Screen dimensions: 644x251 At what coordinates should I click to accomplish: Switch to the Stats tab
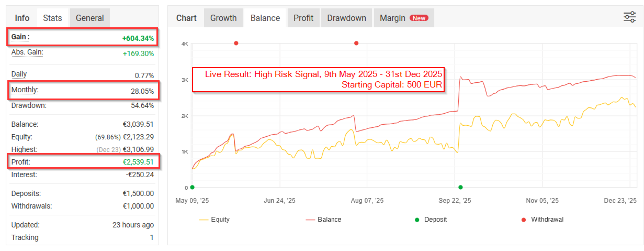click(52, 18)
